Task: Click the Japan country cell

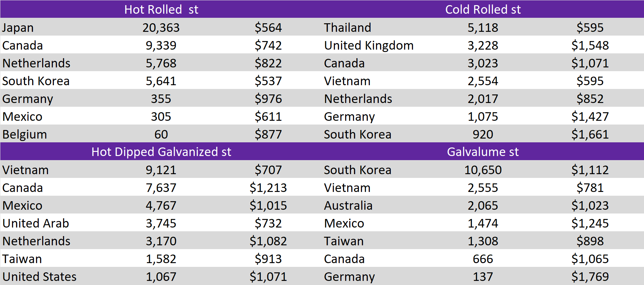Action: pos(18,27)
